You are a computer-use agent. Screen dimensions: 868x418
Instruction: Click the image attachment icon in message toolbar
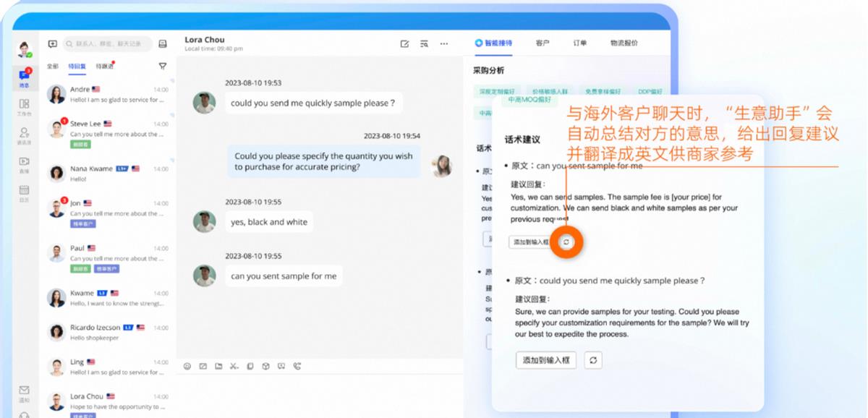pyautogui.click(x=203, y=367)
